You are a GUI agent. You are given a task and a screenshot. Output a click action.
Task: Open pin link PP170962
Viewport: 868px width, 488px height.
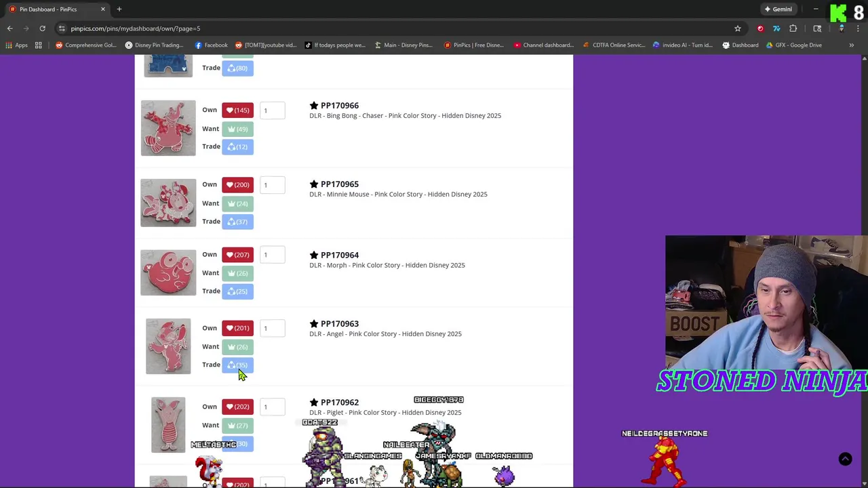340,403
